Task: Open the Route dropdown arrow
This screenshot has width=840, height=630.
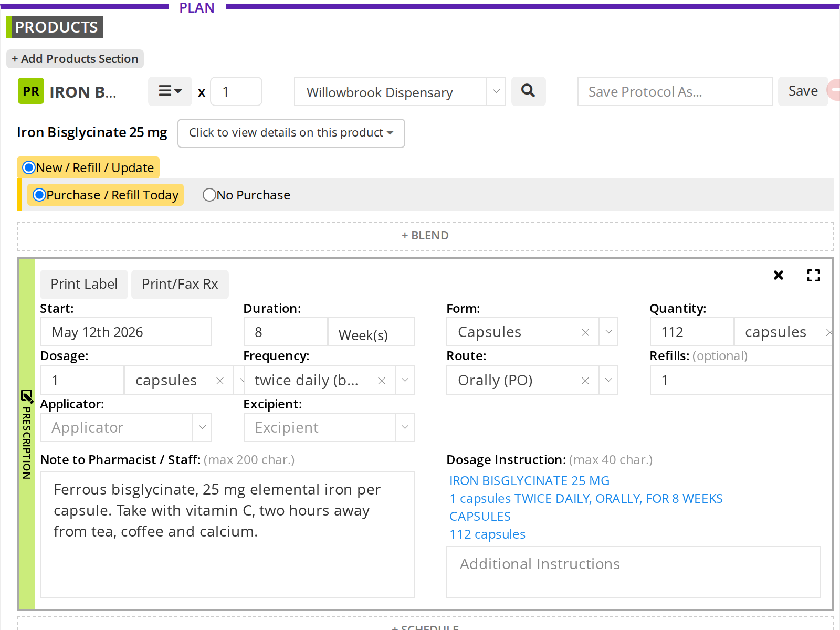Action: tap(608, 380)
